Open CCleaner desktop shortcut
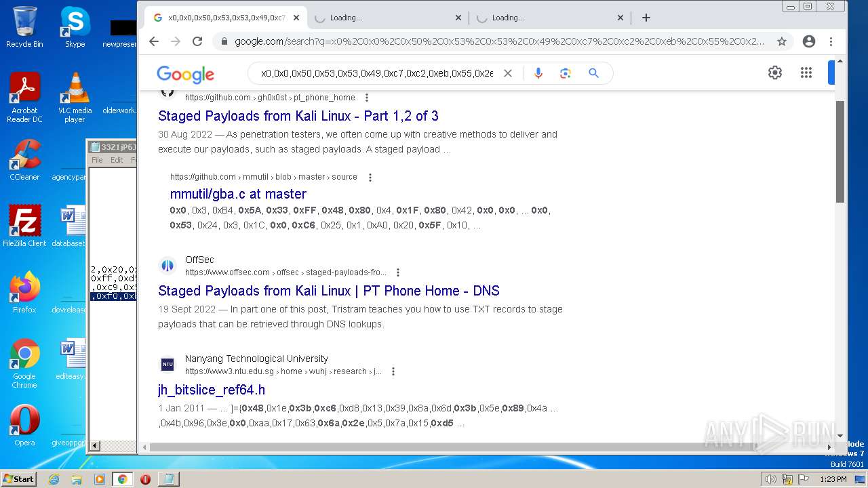Screen dimensions: 868x488 pos(24,160)
